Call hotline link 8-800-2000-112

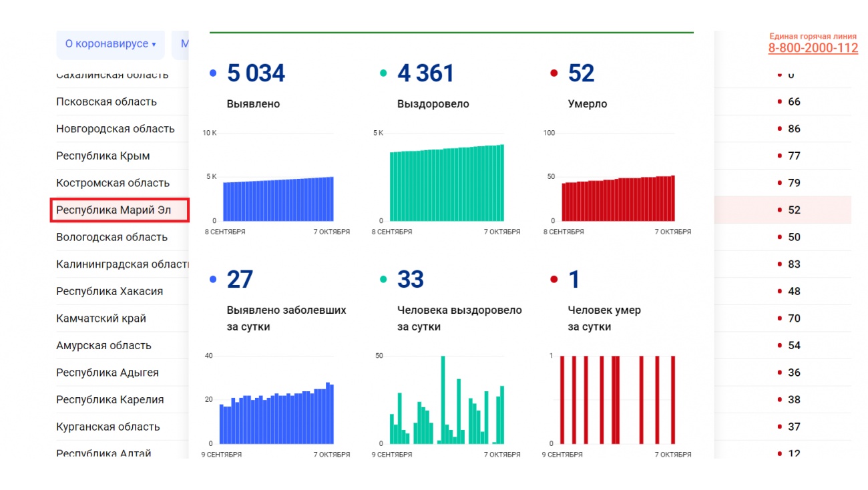click(x=813, y=48)
